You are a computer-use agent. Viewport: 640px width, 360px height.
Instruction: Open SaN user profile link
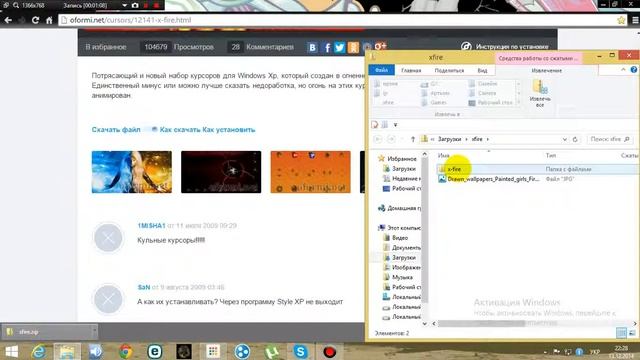(144, 287)
